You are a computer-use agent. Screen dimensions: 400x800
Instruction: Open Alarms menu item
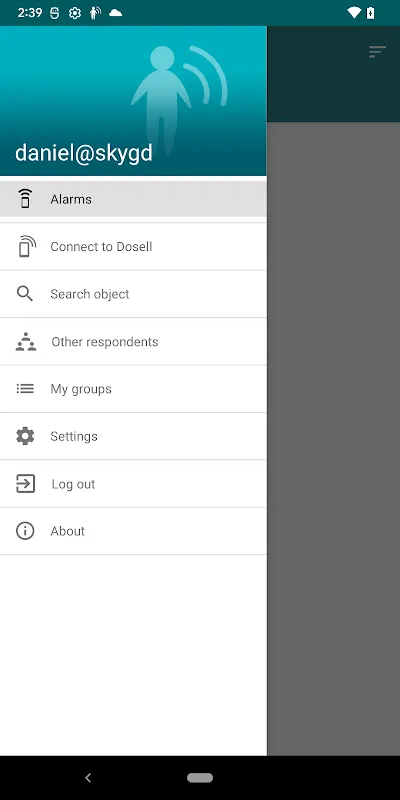[133, 199]
